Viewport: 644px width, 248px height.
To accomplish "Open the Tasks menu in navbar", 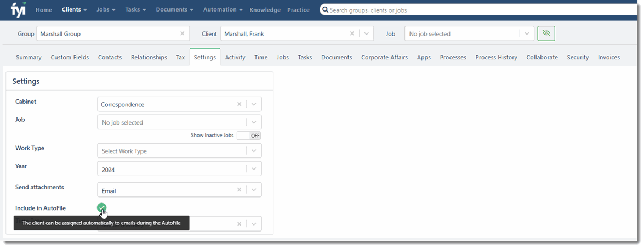I will point(136,9).
